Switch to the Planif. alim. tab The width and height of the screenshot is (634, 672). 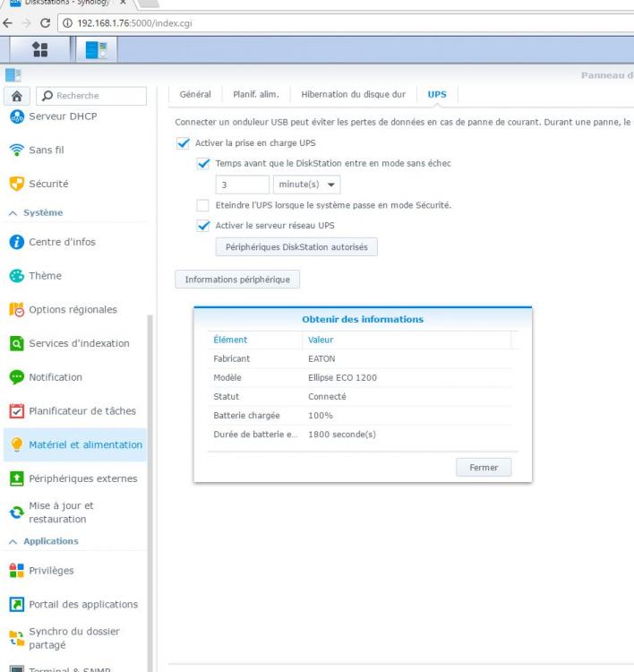tap(256, 94)
